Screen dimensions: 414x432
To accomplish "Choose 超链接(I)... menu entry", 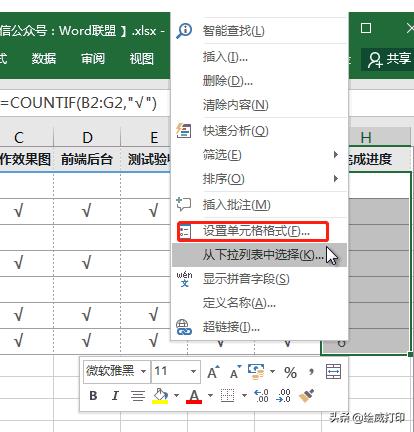I will pos(260,327).
